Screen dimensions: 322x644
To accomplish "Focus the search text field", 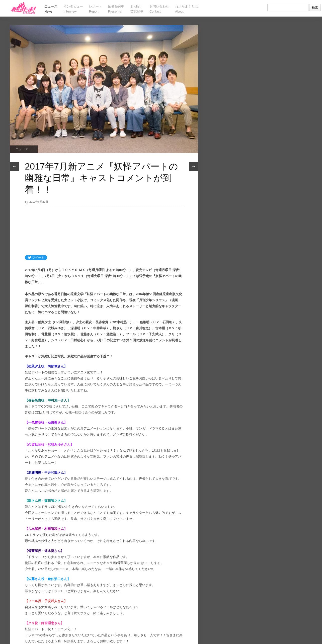I will (288, 8).
